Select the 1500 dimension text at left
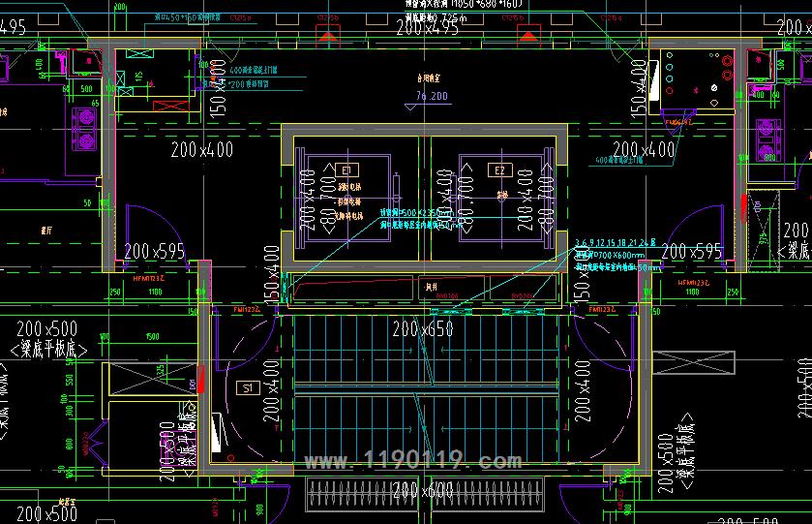 click(152, 336)
